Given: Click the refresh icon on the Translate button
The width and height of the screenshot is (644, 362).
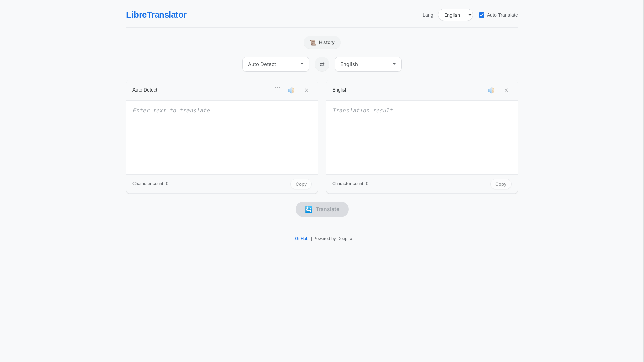Looking at the screenshot, I should tap(309, 209).
